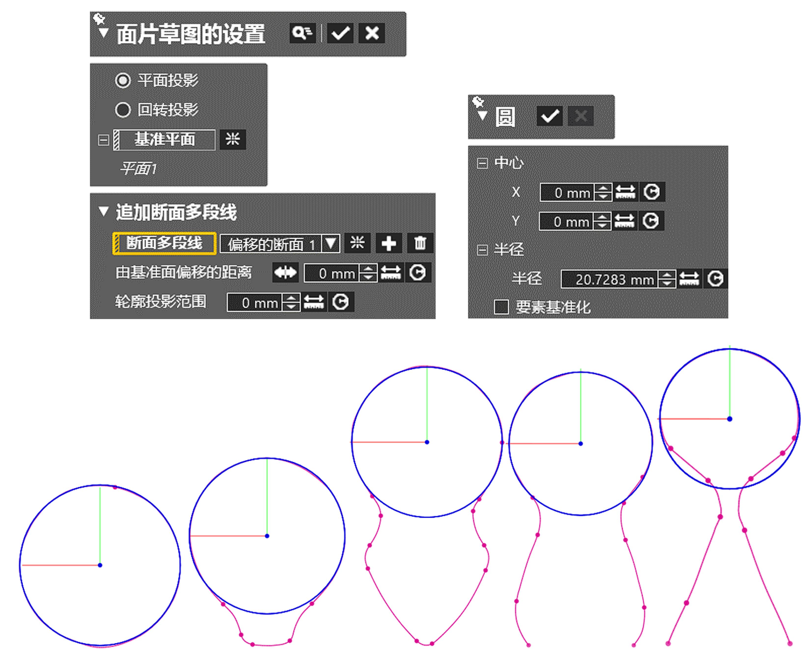This screenshot has height=654, width=812.
Task: Reset the 断面多段线 selection with the asterisk icon
Action: (358, 243)
